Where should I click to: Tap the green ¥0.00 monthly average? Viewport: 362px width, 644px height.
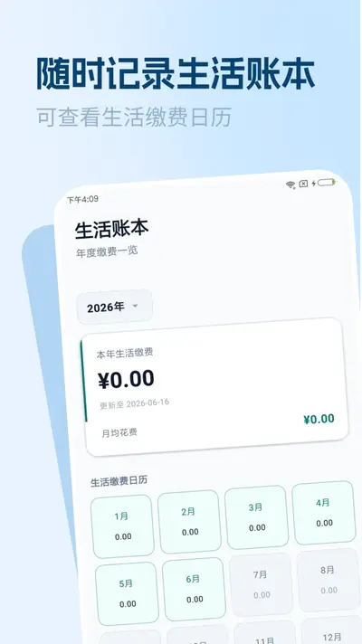point(319,419)
